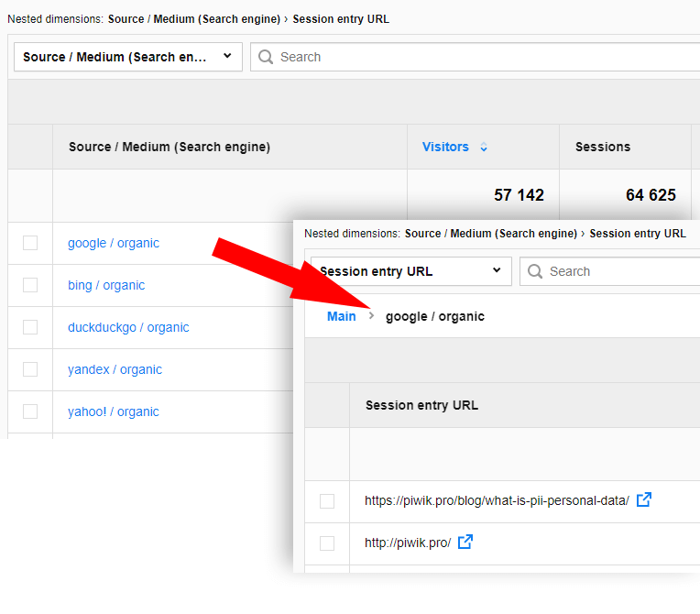Tick the checkbox for google / organic

[30, 243]
